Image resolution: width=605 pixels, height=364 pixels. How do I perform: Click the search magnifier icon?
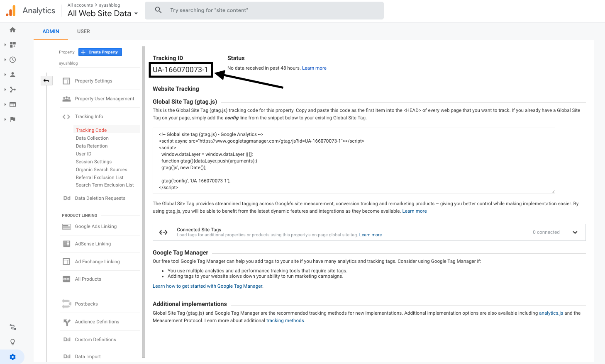pos(158,10)
